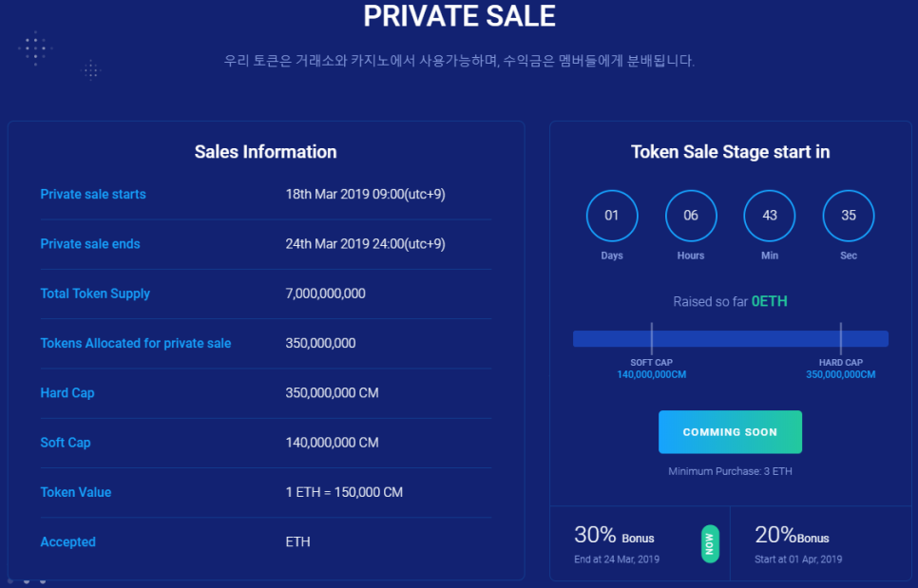
Task: Click the Accepted row label
Action: tap(67, 541)
